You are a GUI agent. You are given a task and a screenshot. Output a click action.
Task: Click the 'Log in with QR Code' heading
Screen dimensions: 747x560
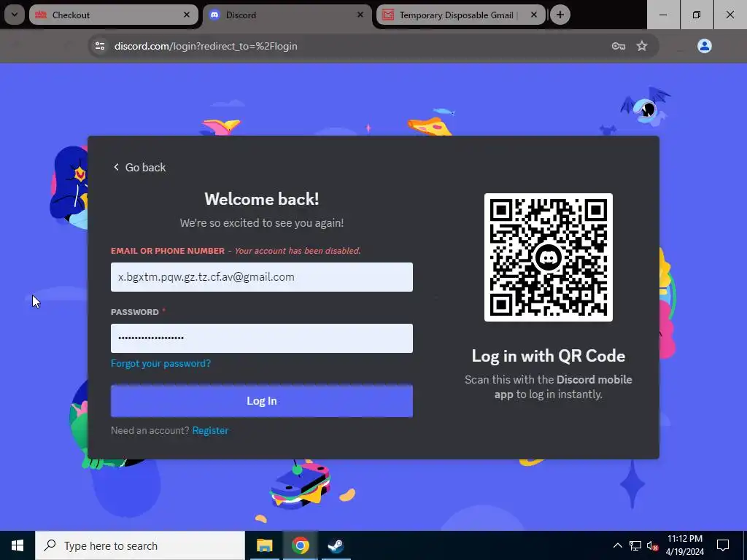coord(549,356)
